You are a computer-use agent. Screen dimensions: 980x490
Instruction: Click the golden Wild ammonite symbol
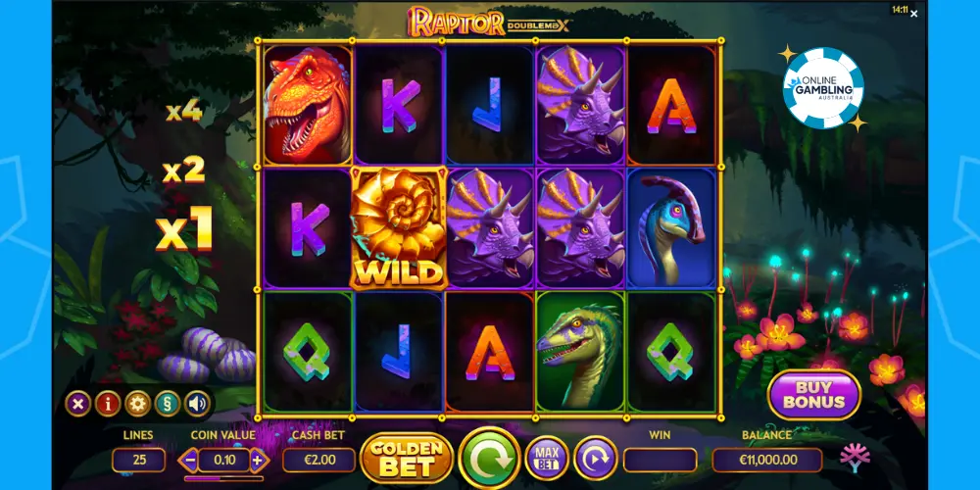tap(400, 228)
